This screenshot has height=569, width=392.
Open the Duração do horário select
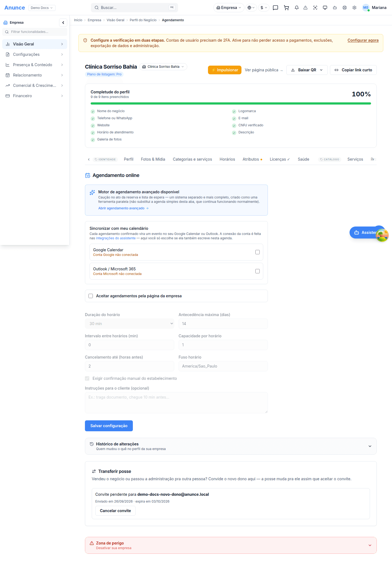[130, 324]
